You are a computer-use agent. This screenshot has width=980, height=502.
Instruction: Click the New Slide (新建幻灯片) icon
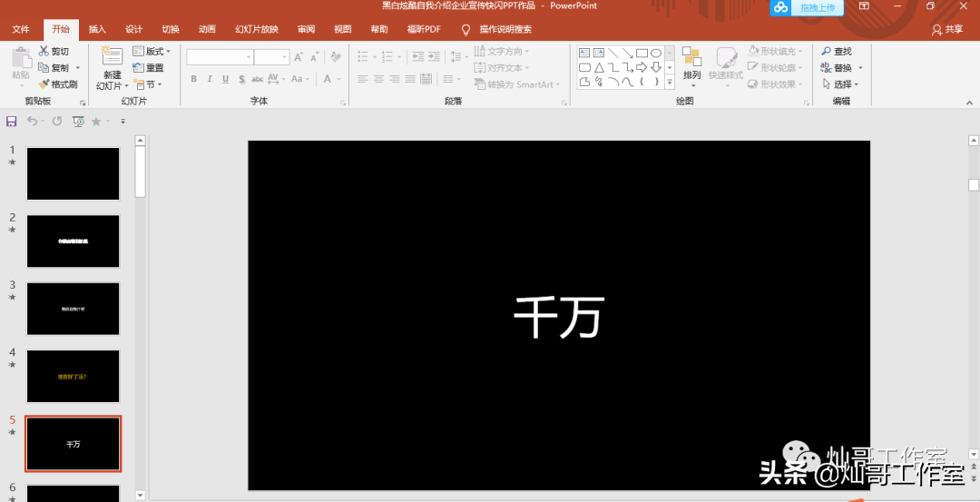click(x=112, y=57)
